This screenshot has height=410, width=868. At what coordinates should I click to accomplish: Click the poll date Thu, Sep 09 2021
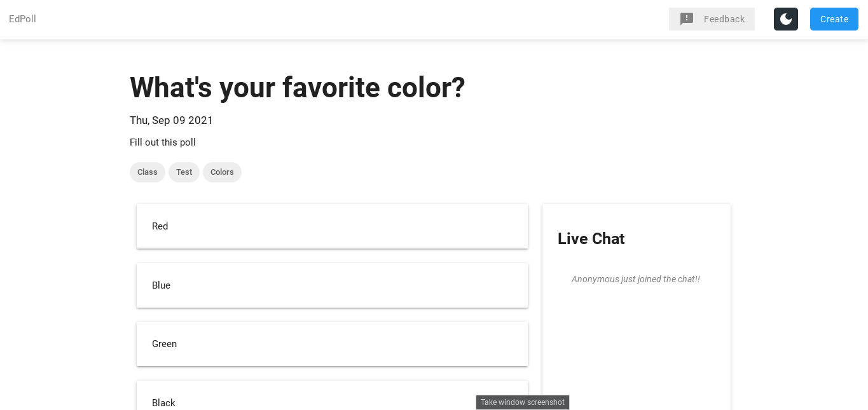coord(171,121)
